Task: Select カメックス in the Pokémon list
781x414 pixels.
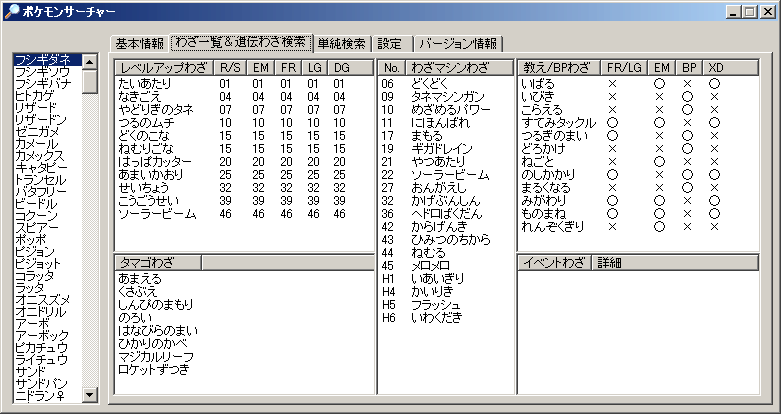Action: (x=39, y=155)
